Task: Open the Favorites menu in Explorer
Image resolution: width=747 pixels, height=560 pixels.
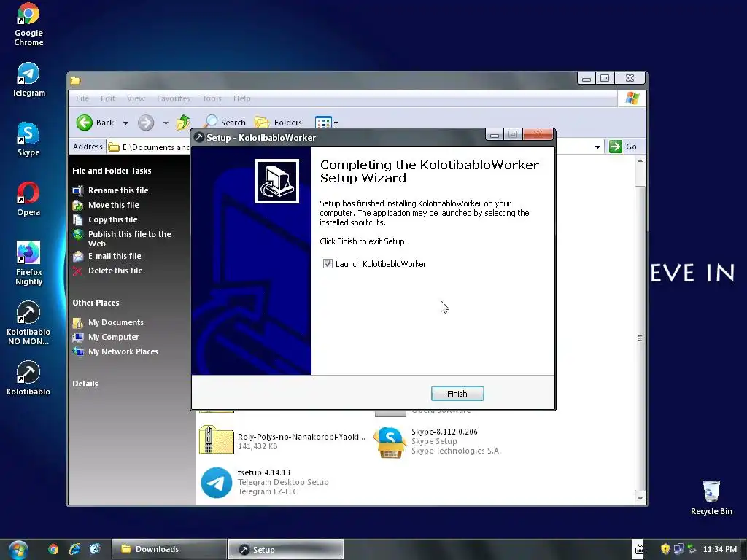Action: [174, 98]
